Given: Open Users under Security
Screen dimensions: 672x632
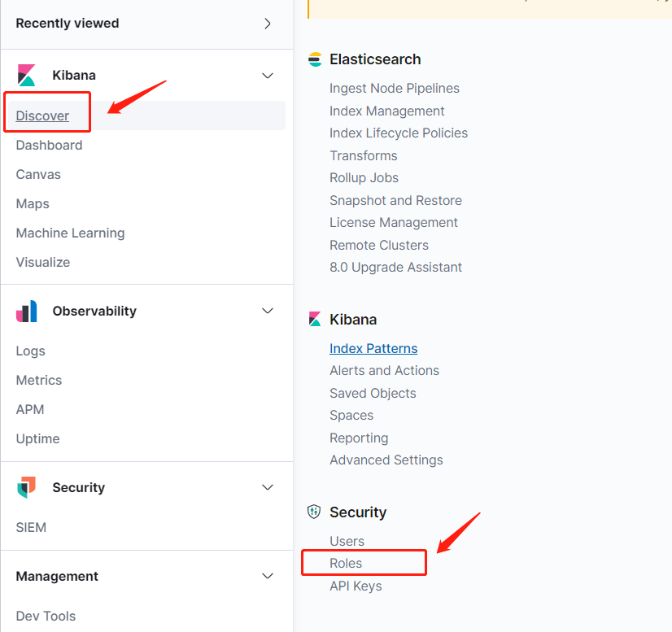Looking at the screenshot, I should (x=347, y=541).
